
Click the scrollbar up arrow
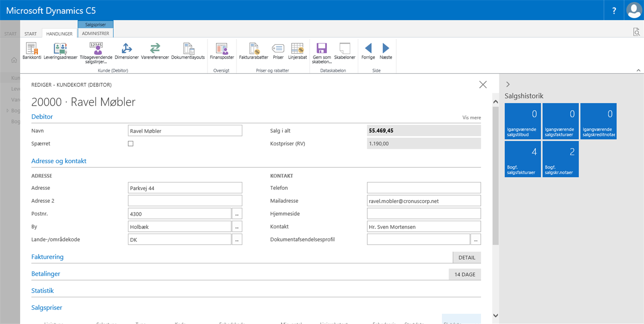[x=496, y=102]
